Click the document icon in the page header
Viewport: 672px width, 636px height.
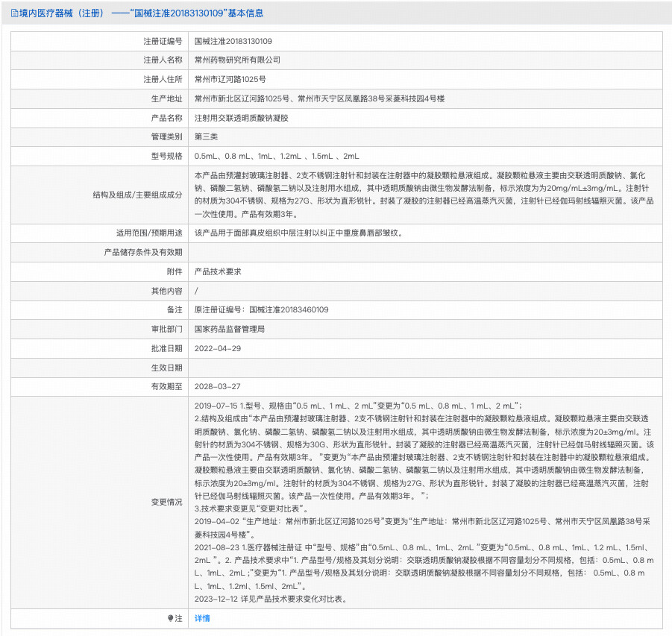pos(14,13)
